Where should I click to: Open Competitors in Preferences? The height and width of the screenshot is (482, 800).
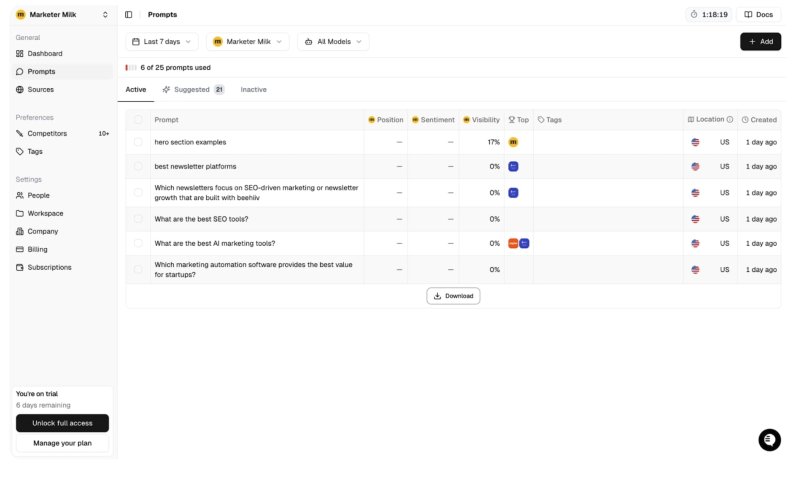click(47, 133)
